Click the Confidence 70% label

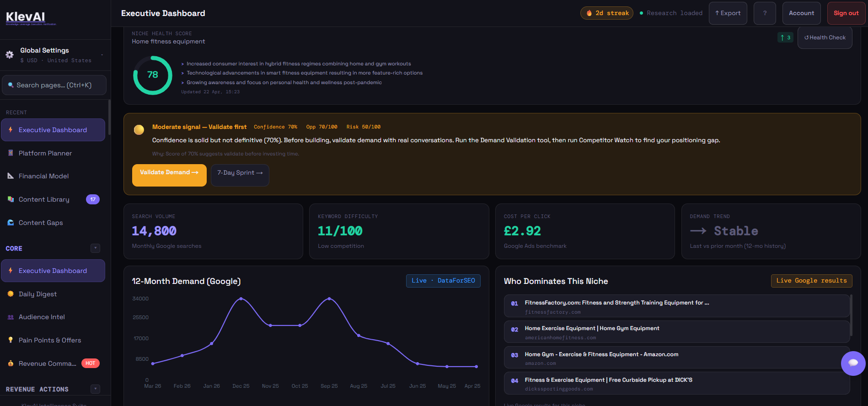coord(275,127)
